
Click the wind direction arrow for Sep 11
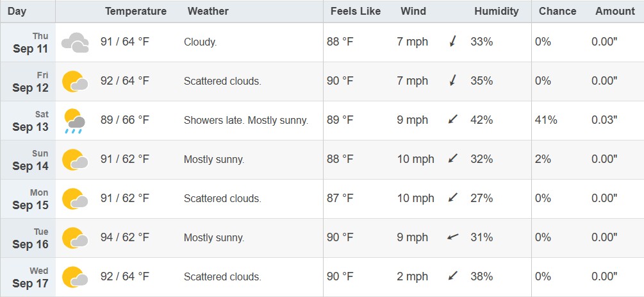pos(453,42)
